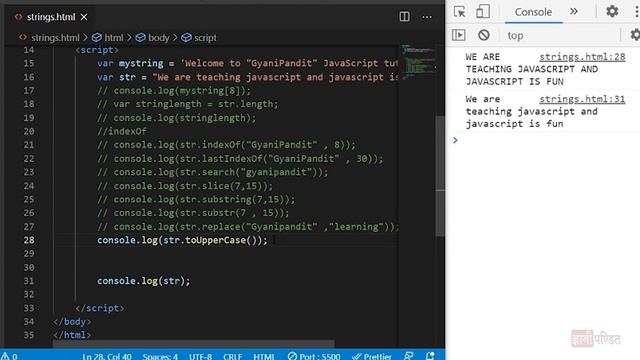Screen dimensions: 640x360
Task: Click line number 28 in the gutter
Action: (29, 240)
